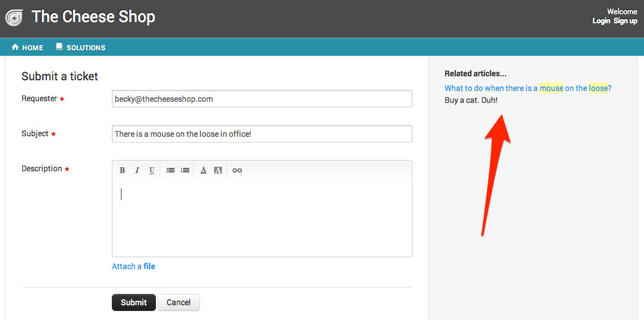Viewport: 644px width, 320px height.
Task: Click the "Submit a ticket" heading
Action: pyautogui.click(x=60, y=76)
